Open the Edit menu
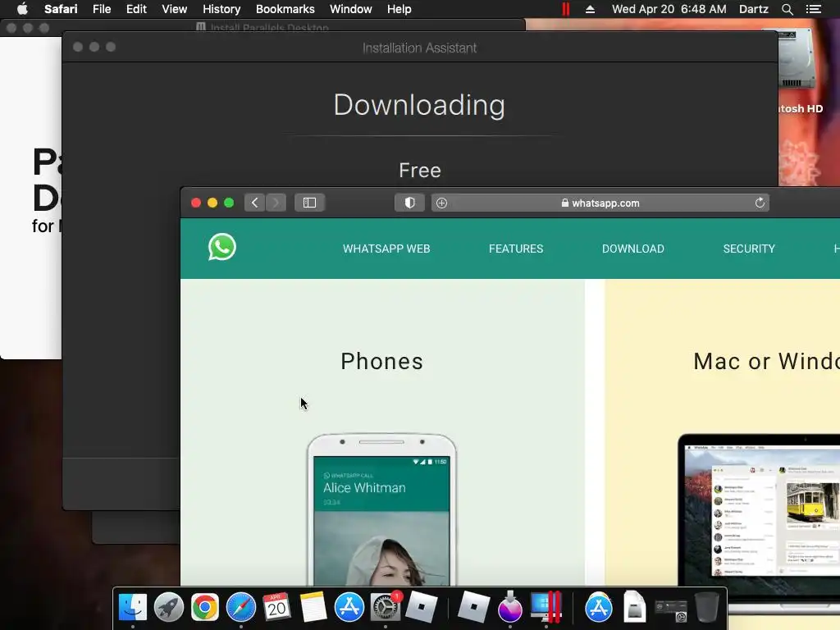Image resolution: width=840 pixels, height=630 pixels. (136, 9)
